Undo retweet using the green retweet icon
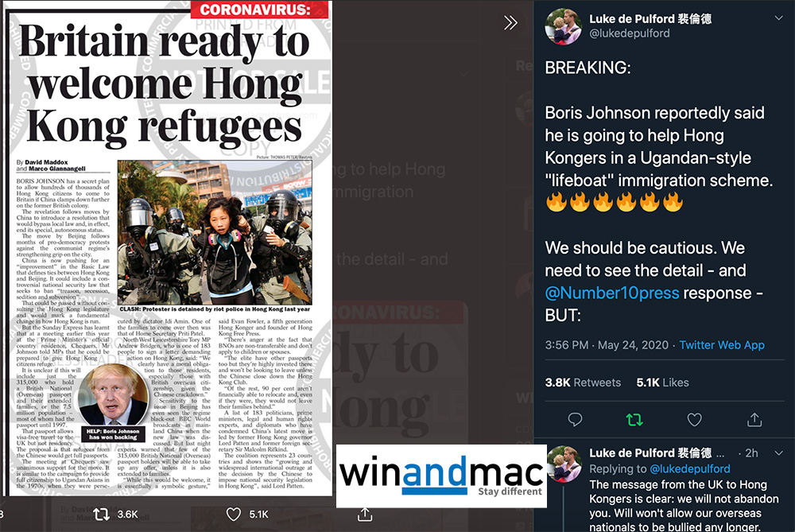Viewport: 795px width, 532px height. pos(634,419)
